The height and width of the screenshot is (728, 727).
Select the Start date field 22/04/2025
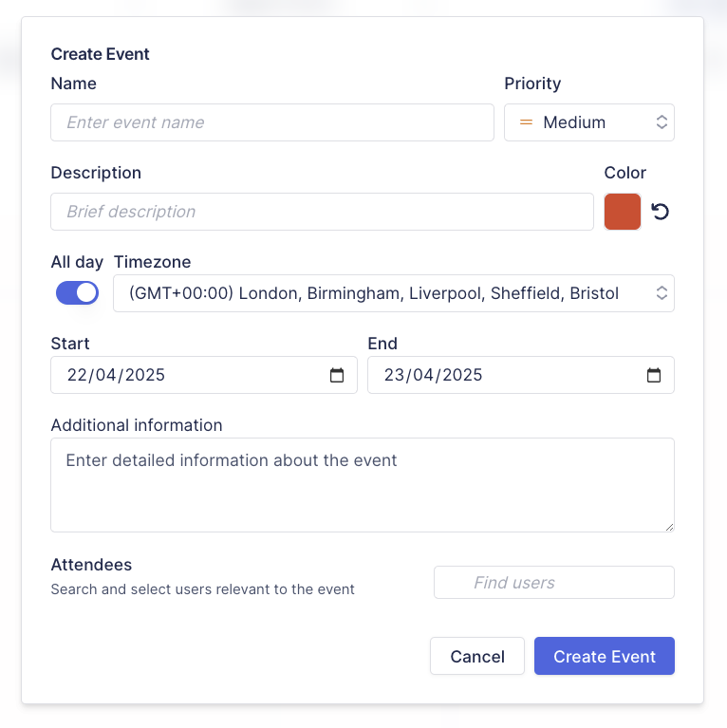point(204,375)
